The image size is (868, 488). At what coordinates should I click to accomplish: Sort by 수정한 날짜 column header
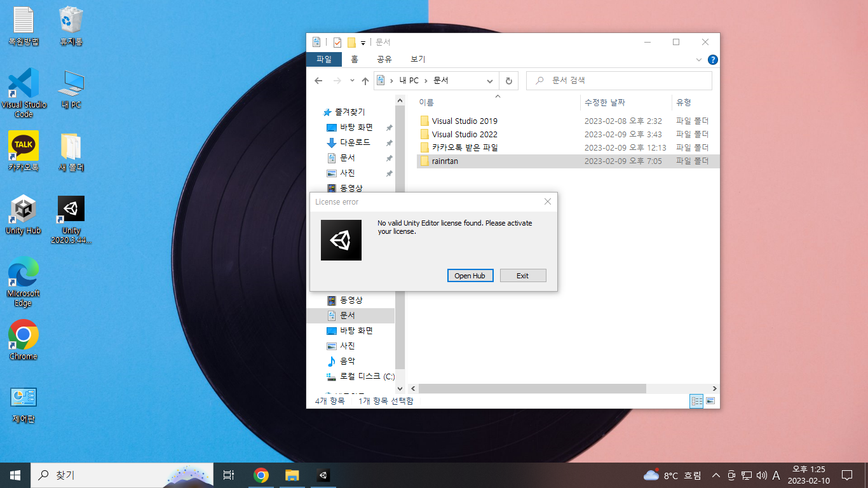click(x=626, y=102)
